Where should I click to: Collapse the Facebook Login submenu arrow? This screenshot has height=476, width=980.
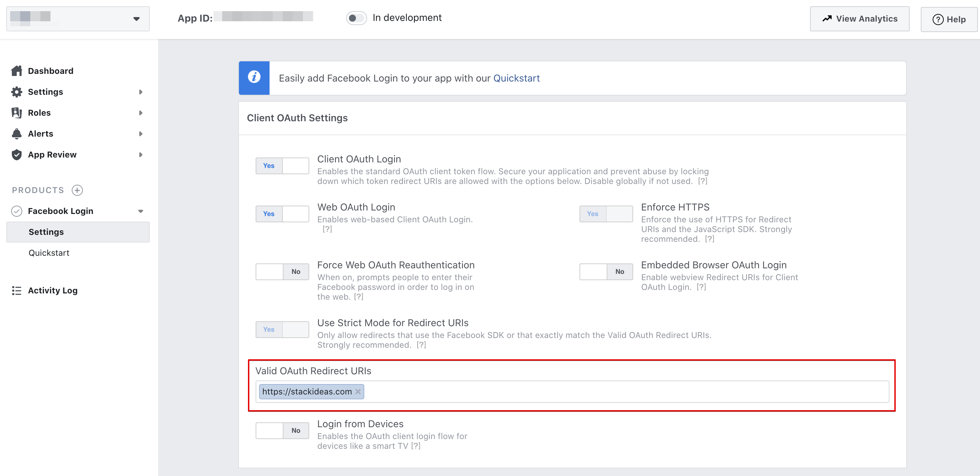click(141, 211)
